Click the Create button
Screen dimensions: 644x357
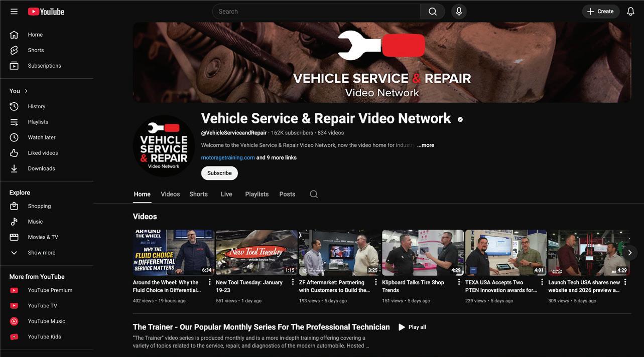[x=601, y=12]
